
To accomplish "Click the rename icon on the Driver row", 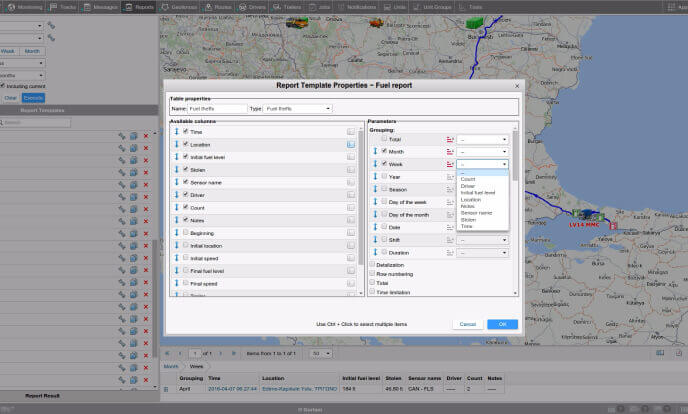I will tap(351, 195).
